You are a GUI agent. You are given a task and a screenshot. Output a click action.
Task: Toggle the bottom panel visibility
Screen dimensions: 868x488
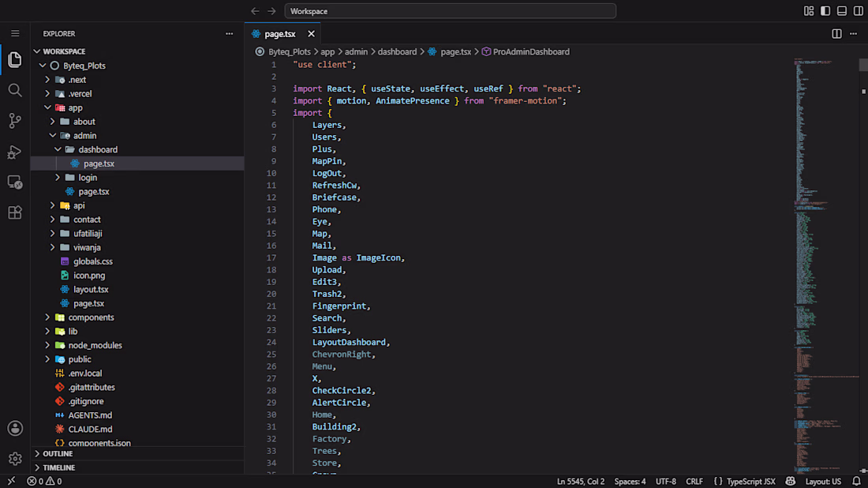(x=842, y=11)
